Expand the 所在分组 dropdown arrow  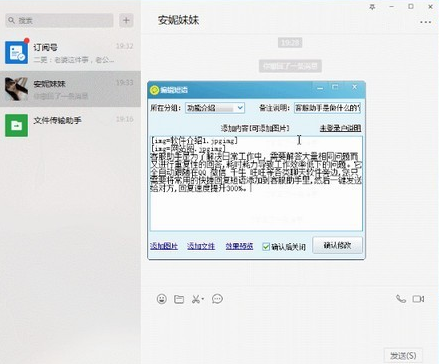tap(240, 108)
